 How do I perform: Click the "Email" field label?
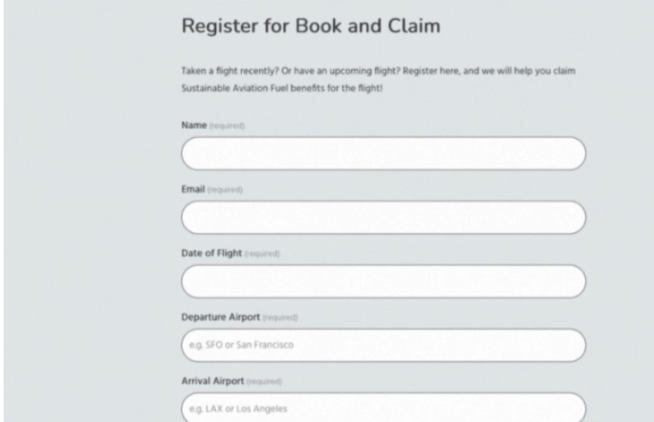192,189
